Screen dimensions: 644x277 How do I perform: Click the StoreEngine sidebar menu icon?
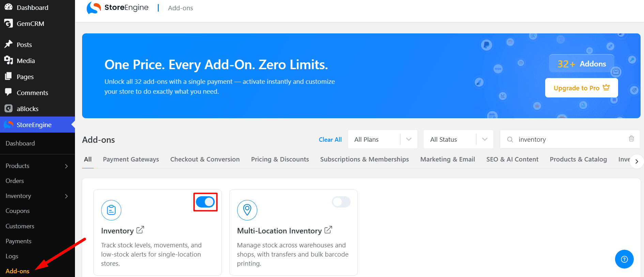pos(9,124)
